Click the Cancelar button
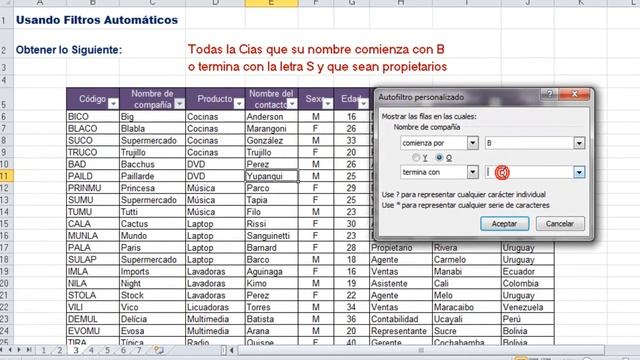The width and height of the screenshot is (640, 360). click(x=560, y=224)
